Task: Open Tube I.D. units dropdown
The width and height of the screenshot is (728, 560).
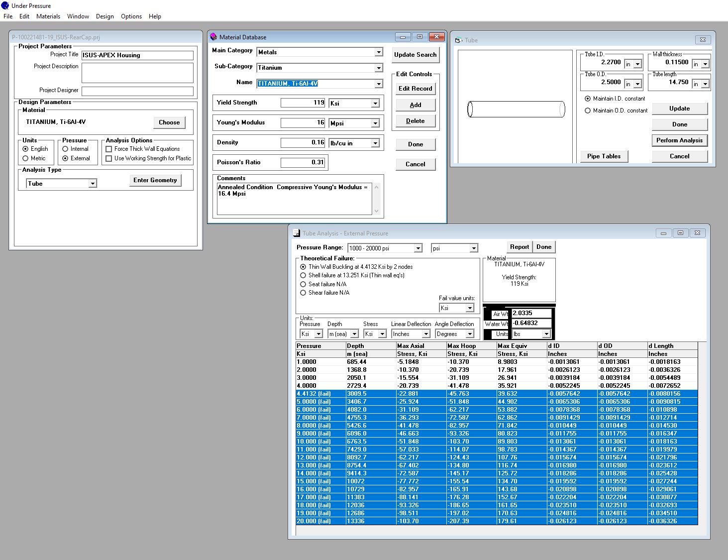Action: pyautogui.click(x=637, y=64)
